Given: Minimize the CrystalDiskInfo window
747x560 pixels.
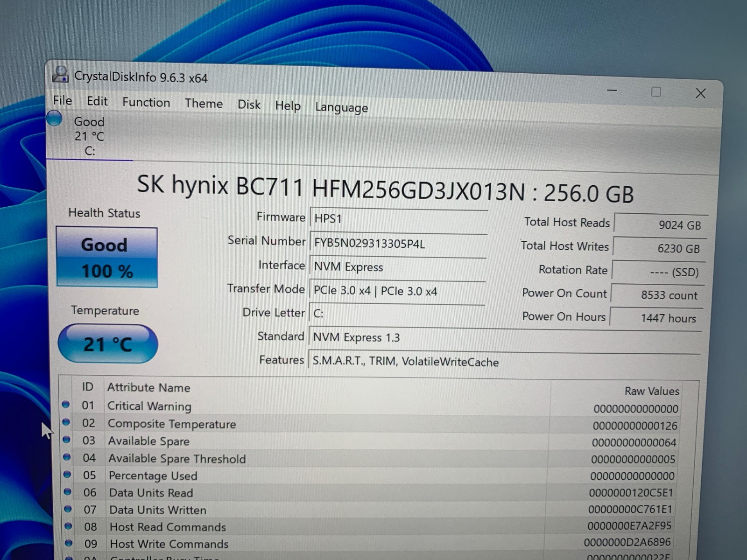Looking at the screenshot, I should [612, 90].
